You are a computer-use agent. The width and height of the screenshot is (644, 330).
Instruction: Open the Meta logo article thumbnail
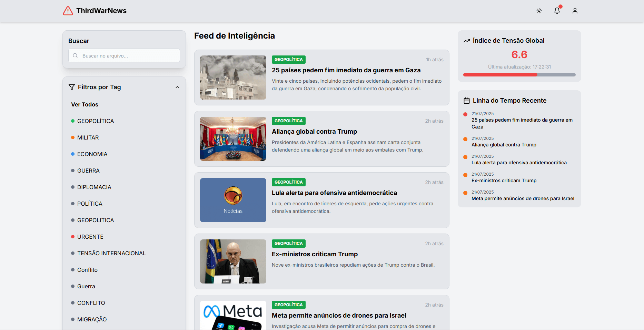pos(233,315)
